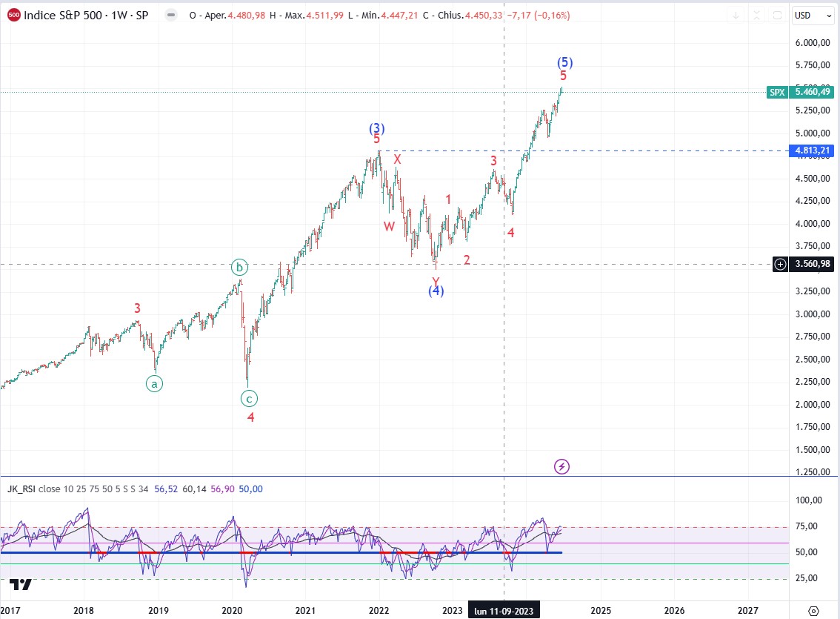Select the circled green 'b' wave label

(239, 267)
